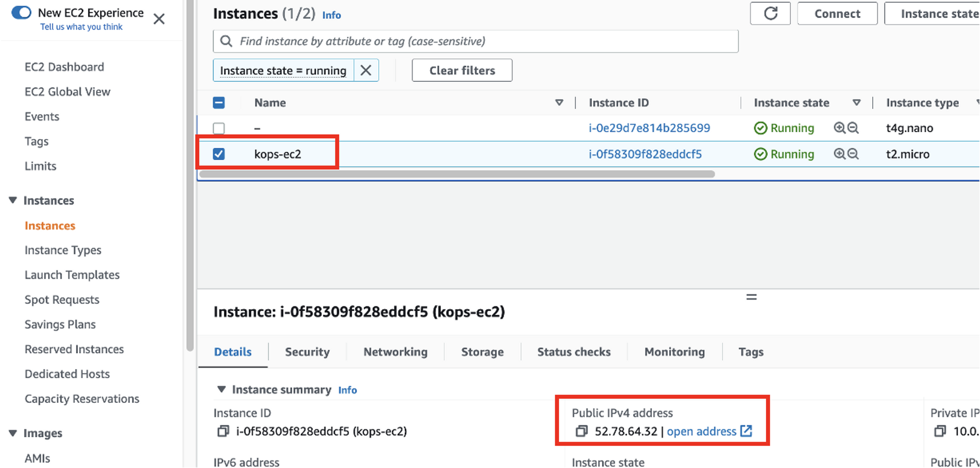Click the Connect button
Image resolution: width=980 pixels, height=468 pixels.
click(837, 13)
